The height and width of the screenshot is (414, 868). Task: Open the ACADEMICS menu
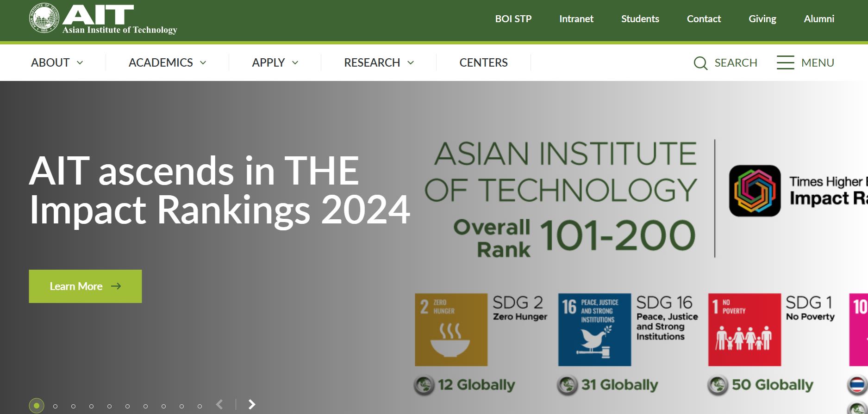[161, 62]
